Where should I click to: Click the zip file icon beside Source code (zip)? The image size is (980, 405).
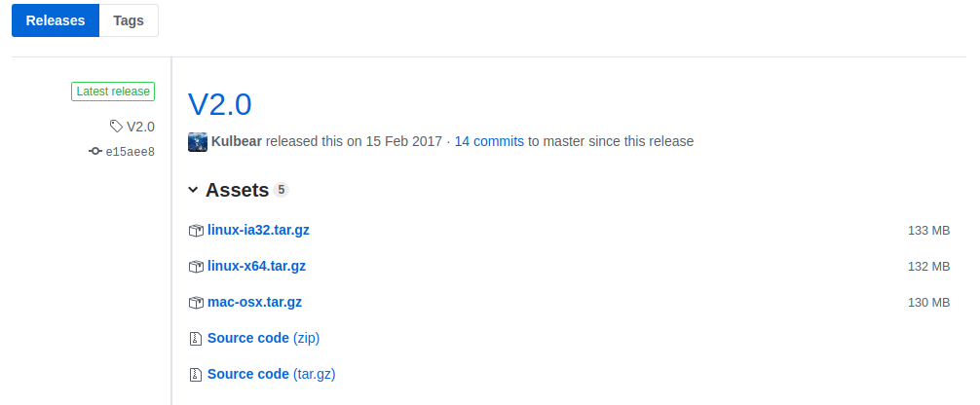[196, 339]
